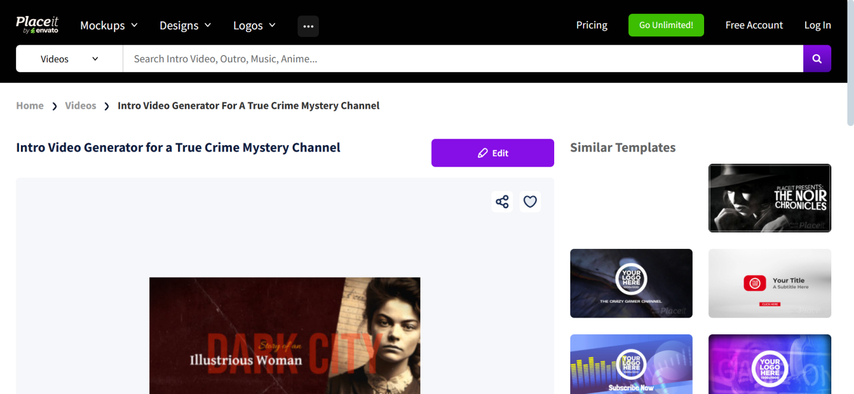The height and width of the screenshot is (394, 854).
Task: Open the purple neon logo template thumbnail
Action: [770, 364]
